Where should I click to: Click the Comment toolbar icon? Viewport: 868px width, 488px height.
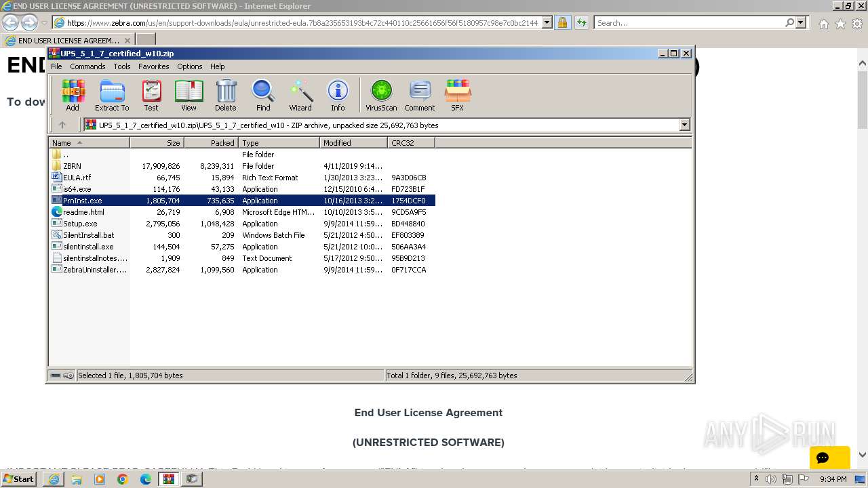point(420,95)
